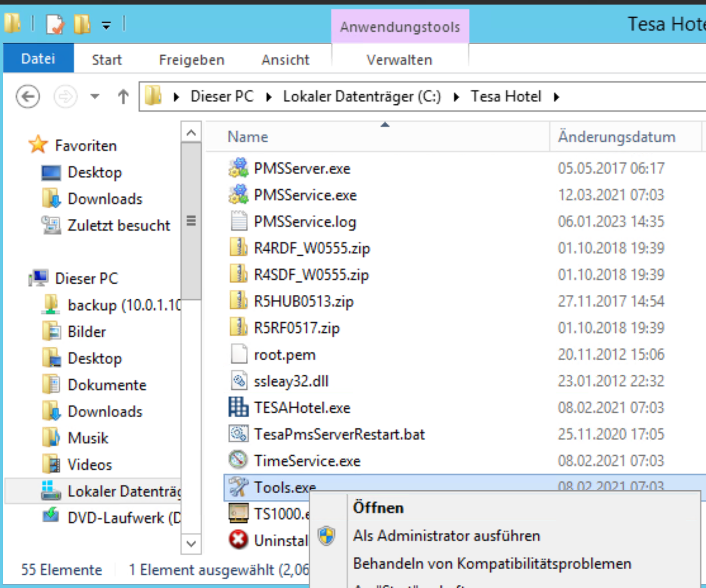Open the recent locations dropdown arrow
The width and height of the screenshot is (706, 588).
tap(95, 96)
